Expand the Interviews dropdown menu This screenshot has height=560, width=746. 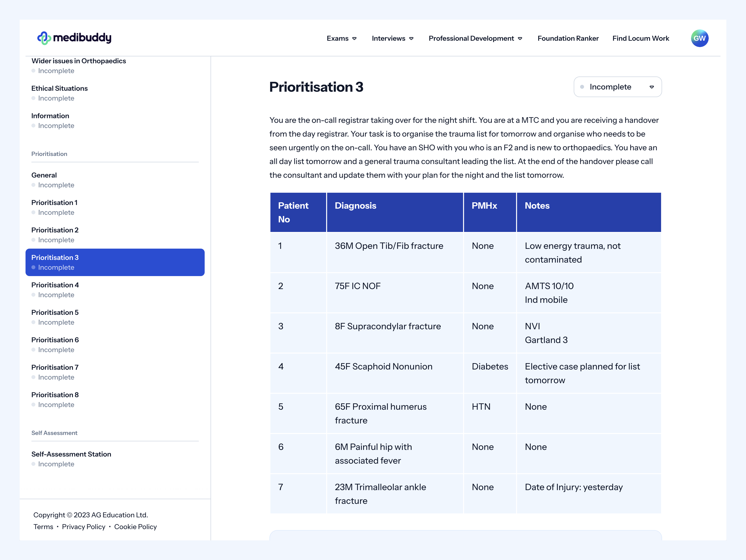click(393, 38)
